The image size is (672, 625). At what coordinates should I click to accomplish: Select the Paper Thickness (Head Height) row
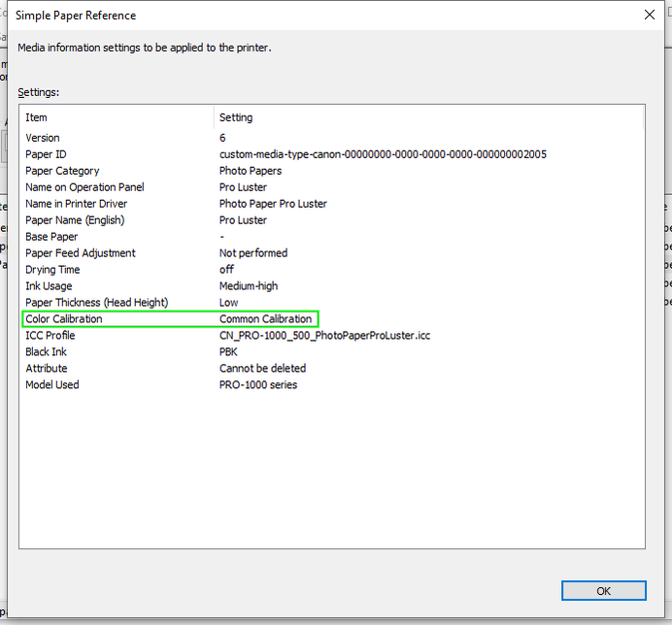coord(332,303)
